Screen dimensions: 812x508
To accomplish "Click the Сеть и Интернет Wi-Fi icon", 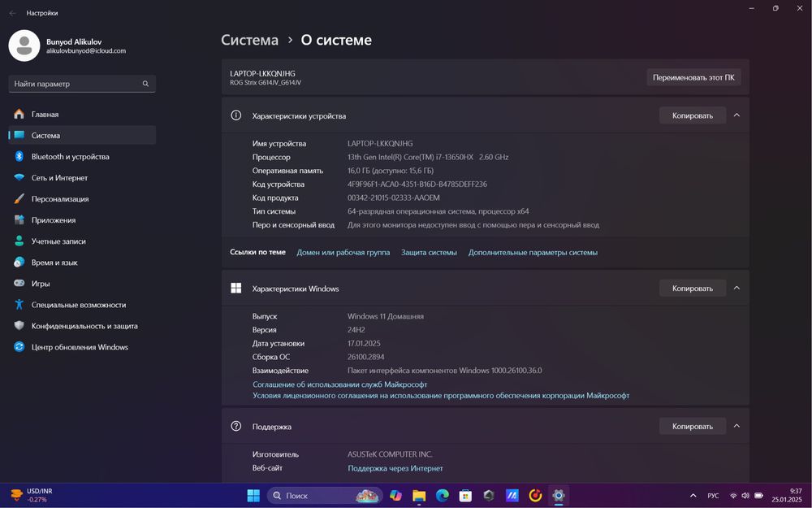I will (19, 177).
